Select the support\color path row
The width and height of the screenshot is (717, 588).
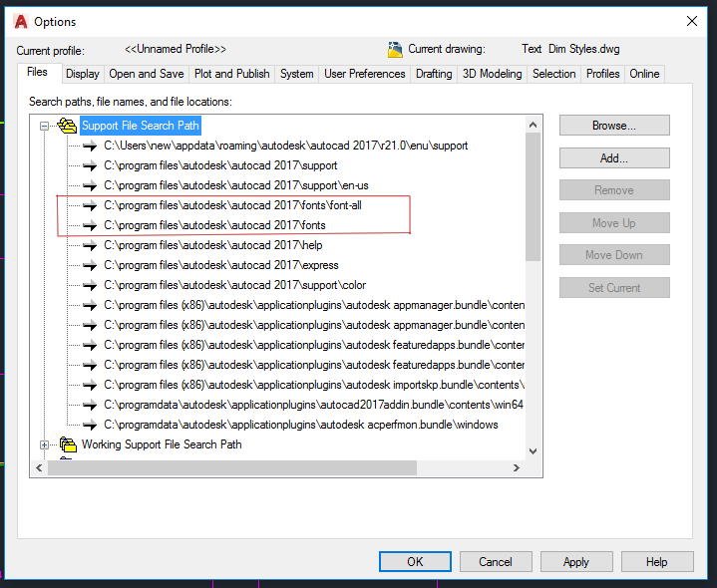[235, 285]
